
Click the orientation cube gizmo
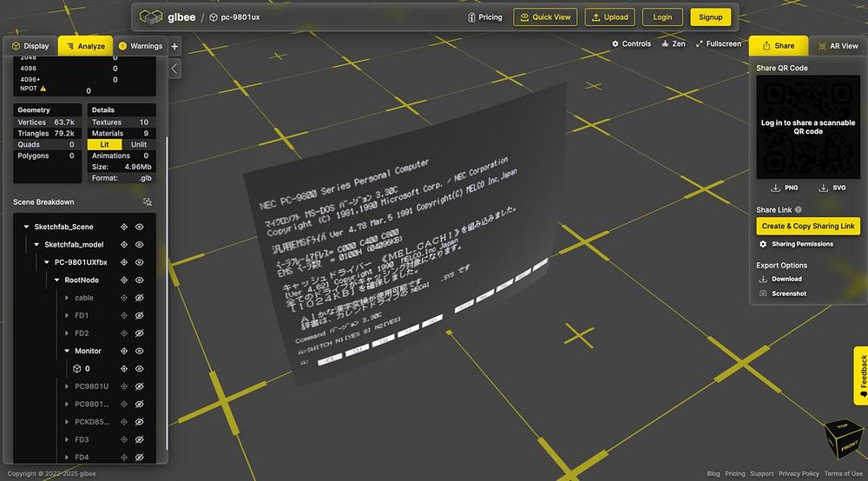click(844, 438)
